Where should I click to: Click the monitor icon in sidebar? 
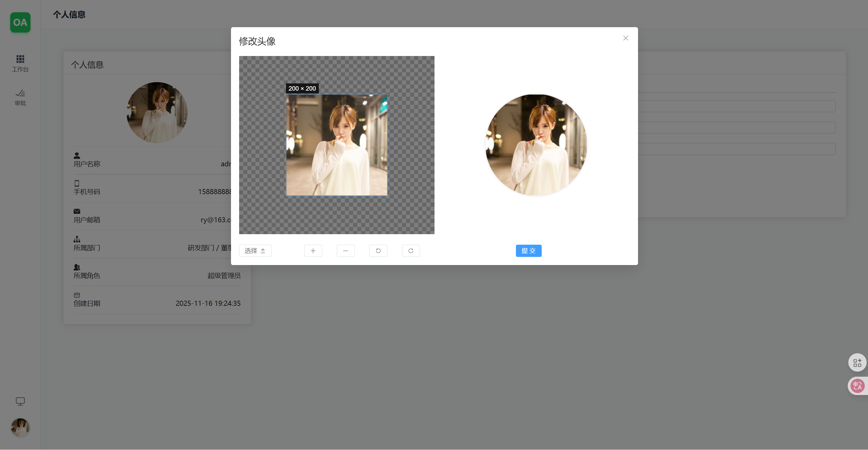click(20, 401)
